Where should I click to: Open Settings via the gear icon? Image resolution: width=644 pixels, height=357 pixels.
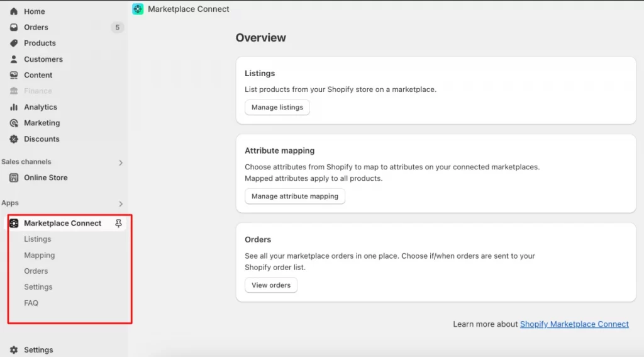click(14, 349)
